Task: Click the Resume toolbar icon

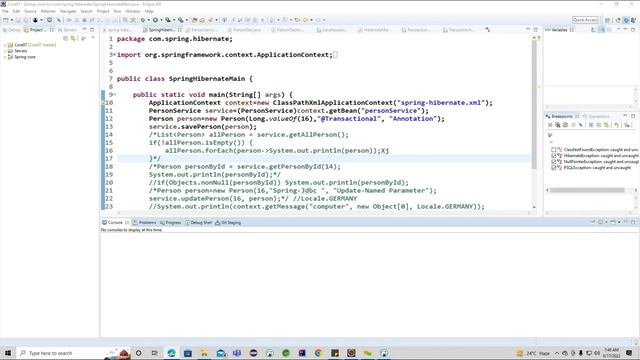Action: [x=69, y=20]
